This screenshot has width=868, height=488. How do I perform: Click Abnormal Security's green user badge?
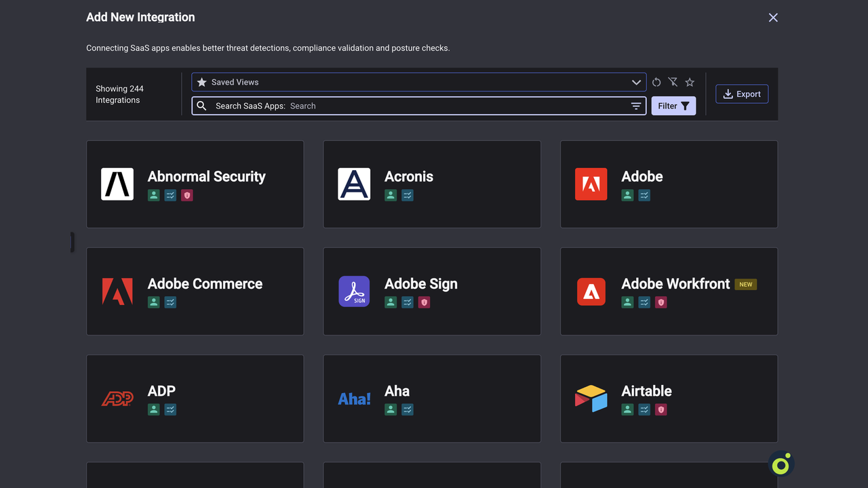[x=154, y=195]
